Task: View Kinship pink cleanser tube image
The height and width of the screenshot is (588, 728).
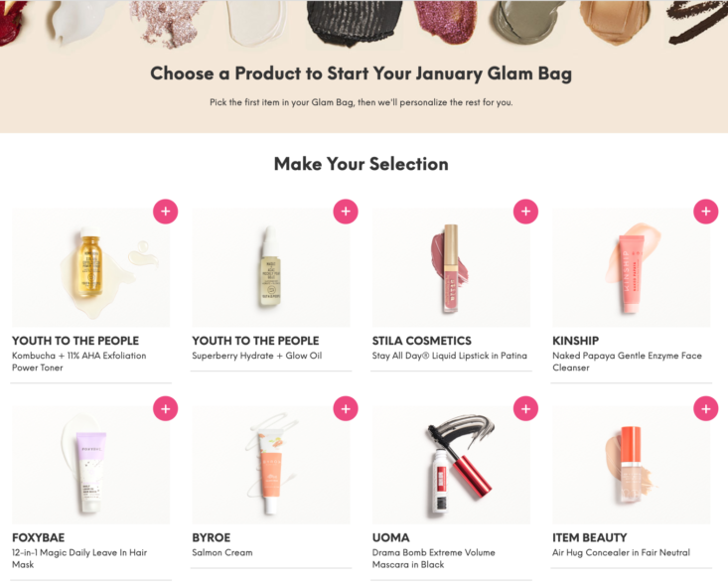Action: pos(632,267)
